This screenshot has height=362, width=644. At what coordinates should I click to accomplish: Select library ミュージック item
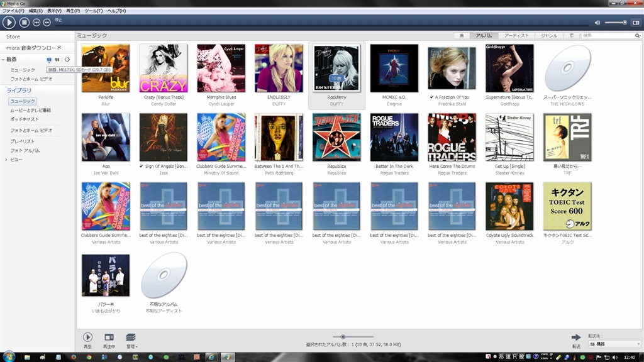coord(23,101)
